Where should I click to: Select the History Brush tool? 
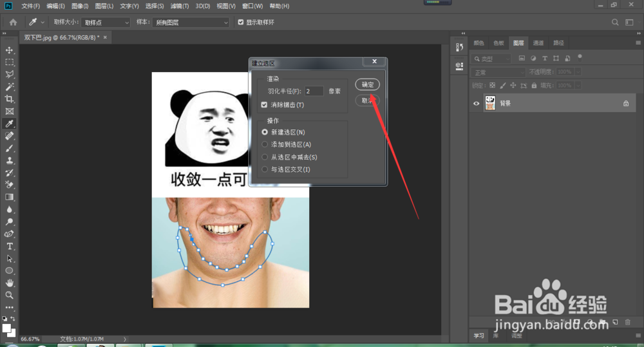(10, 173)
